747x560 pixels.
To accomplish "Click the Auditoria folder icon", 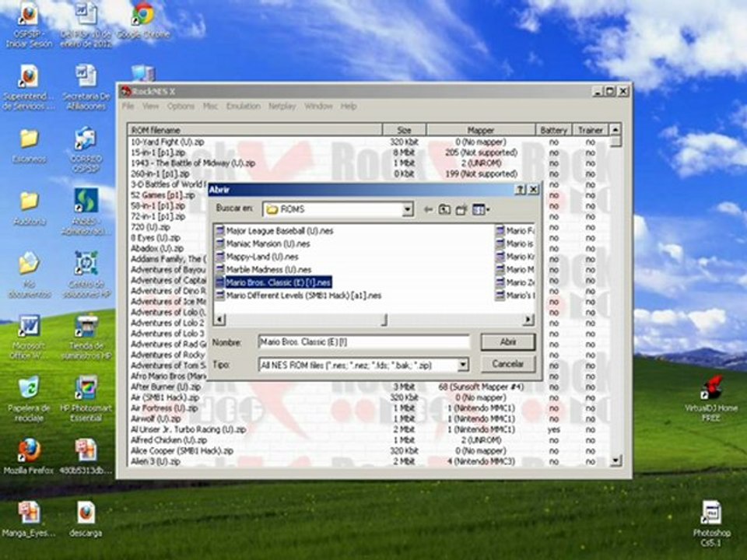I will (29, 208).
